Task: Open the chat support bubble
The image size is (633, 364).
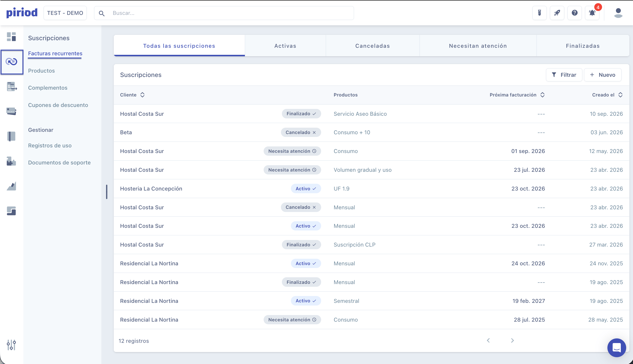Action: tap(617, 348)
